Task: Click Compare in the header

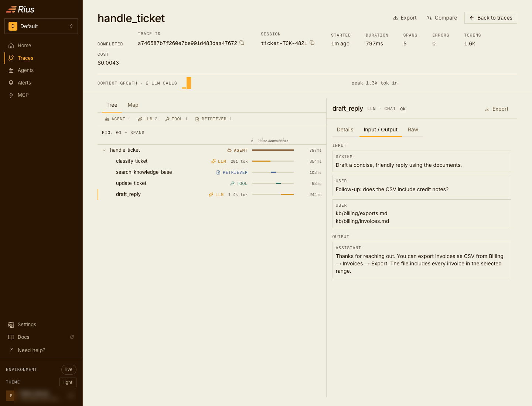Action: pyautogui.click(x=442, y=18)
